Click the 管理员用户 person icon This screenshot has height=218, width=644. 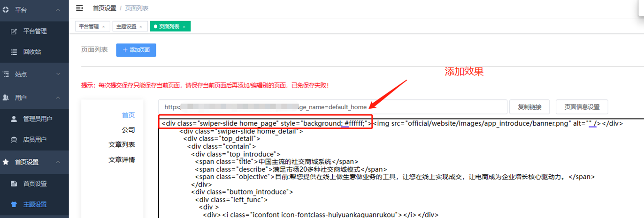click(x=14, y=119)
